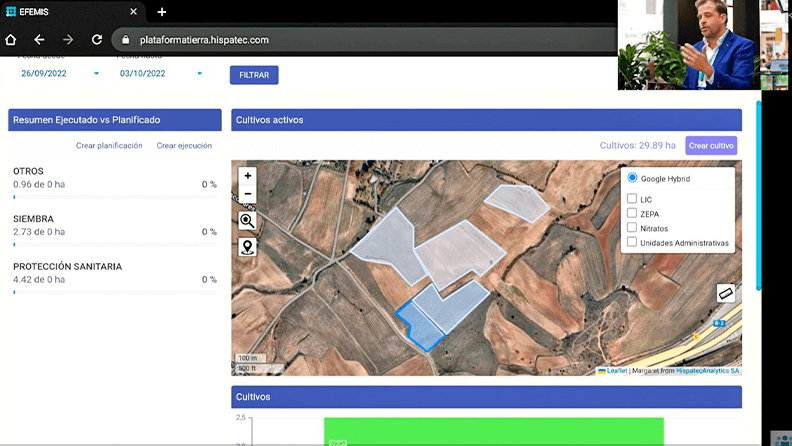Navigate forward in the browser

pos(68,39)
